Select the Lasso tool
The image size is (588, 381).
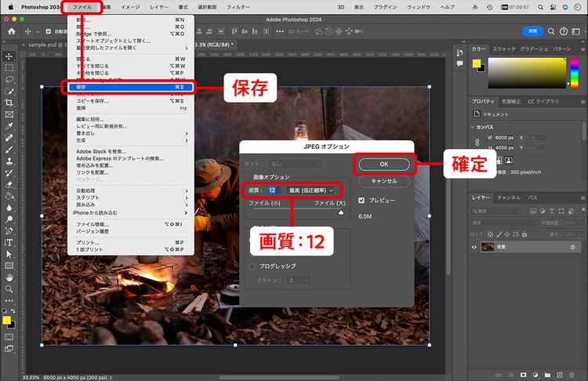tap(9, 79)
